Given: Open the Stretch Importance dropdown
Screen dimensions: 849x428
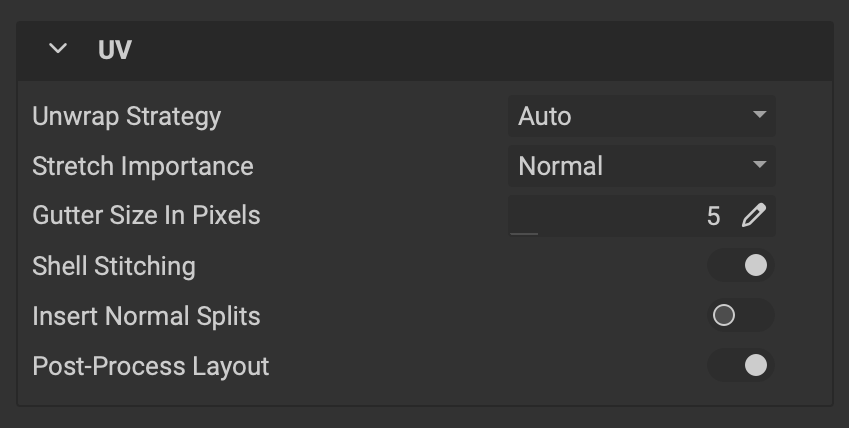Looking at the screenshot, I should 641,166.
